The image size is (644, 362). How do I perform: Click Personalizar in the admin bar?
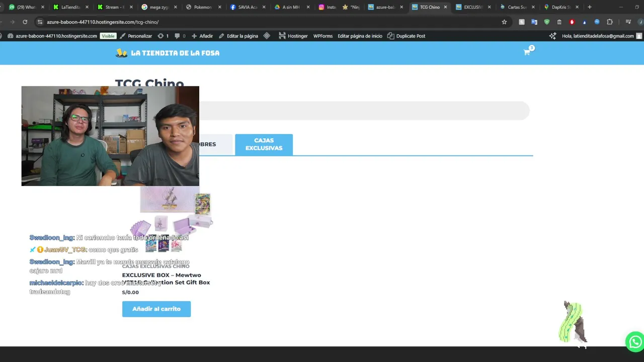click(136, 36)
